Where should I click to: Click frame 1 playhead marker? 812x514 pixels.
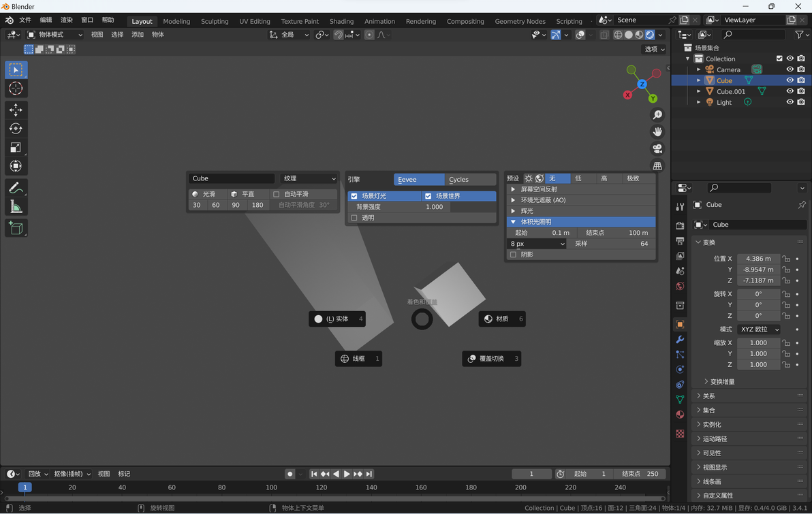click(25, 487)
